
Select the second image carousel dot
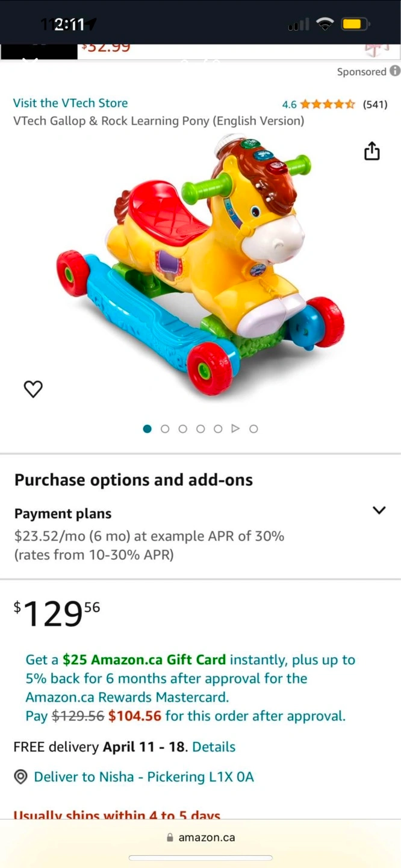[x=165, y=429]
